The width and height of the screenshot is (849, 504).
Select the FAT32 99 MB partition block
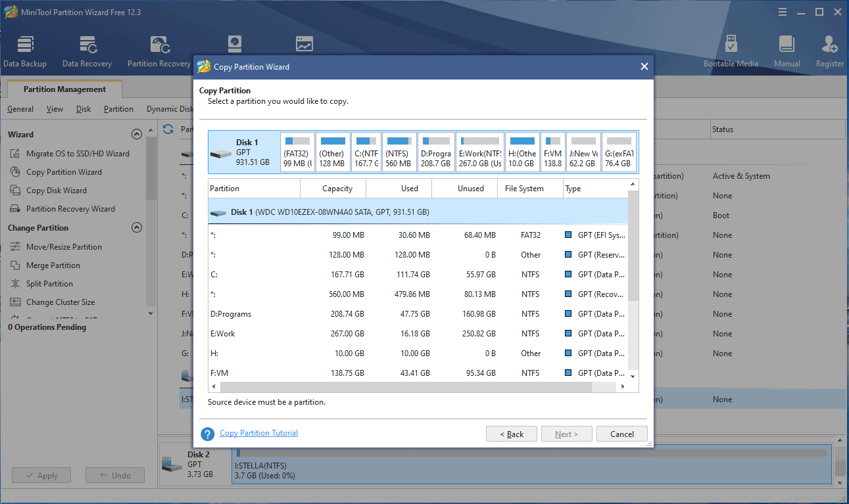coord(297,152)
